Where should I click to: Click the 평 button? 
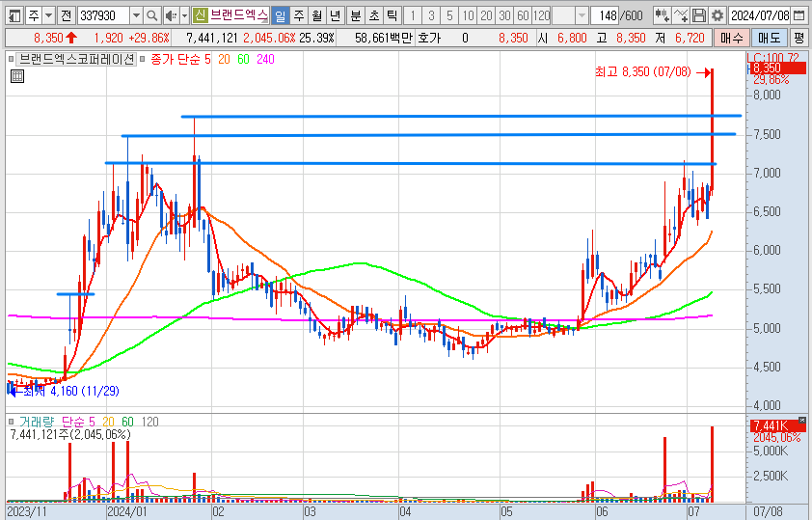coord(799,38)
